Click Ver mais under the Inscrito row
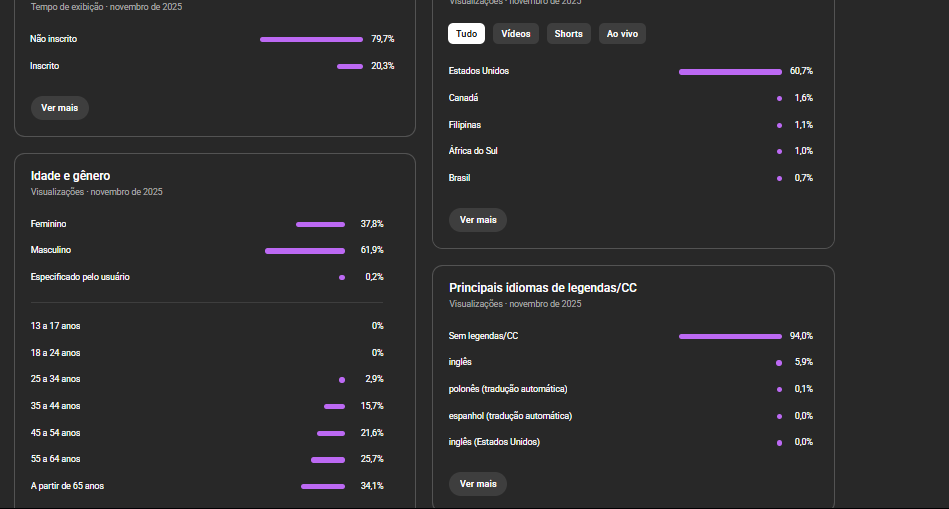 pos(60,108)
